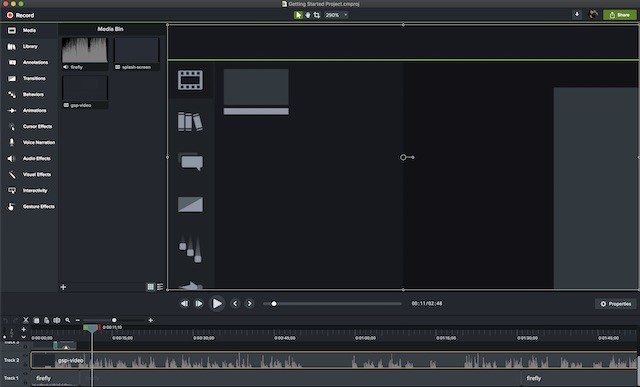Jump to previous marker
The width and height of the screenshot is (640, 387).
click(x=235, y=303)
